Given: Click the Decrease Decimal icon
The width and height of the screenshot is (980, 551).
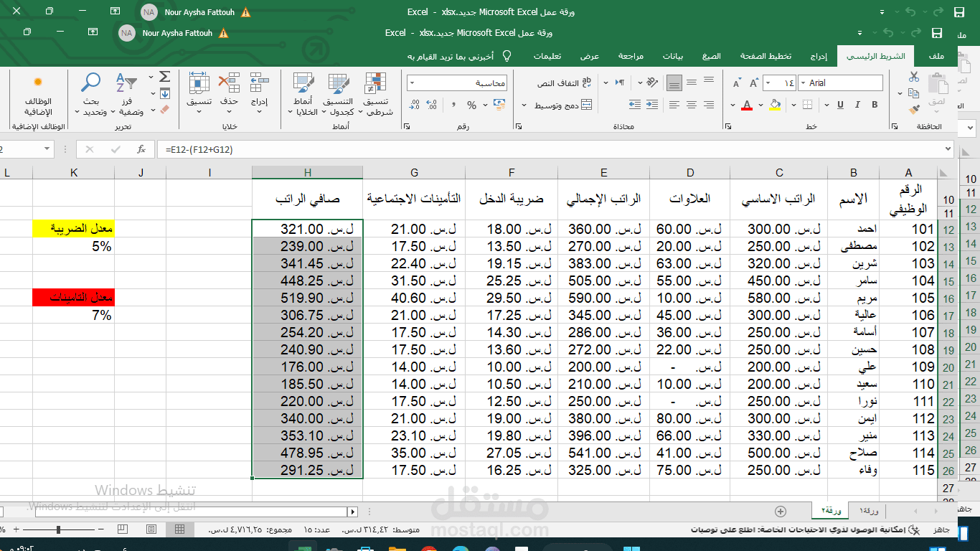Looking at the screenshot, I should click(413, 105).
